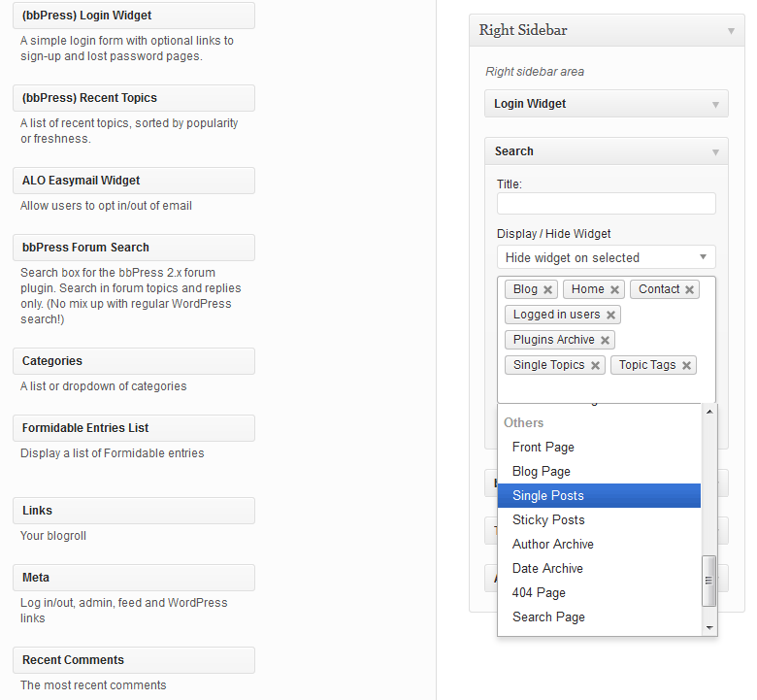Remove the Single Topics tag
This screenshot has width=757, height=700.
tap(595, 365)
